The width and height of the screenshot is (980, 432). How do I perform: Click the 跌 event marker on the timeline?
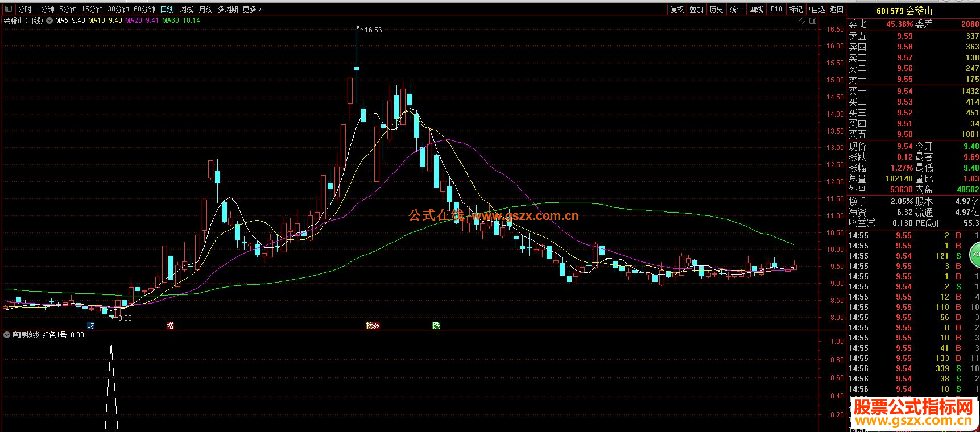(x=436, y=326)
